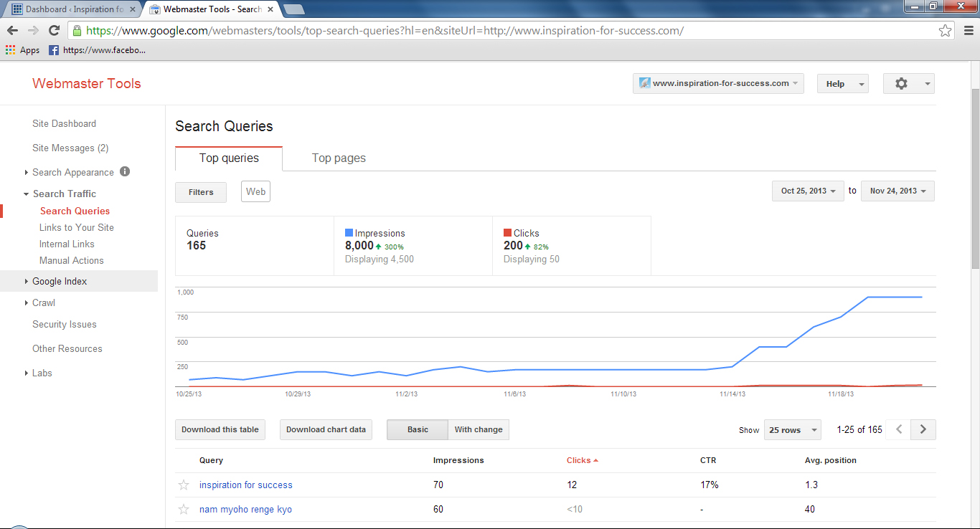Close the Webmaster Tools browser tab
980x529 pixels.
(x=272, y=9)
